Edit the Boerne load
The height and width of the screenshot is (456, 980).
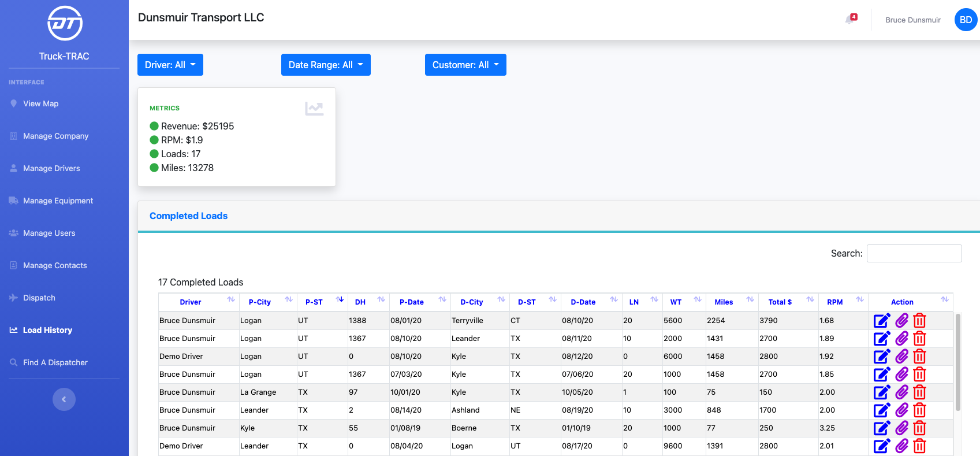882,428
